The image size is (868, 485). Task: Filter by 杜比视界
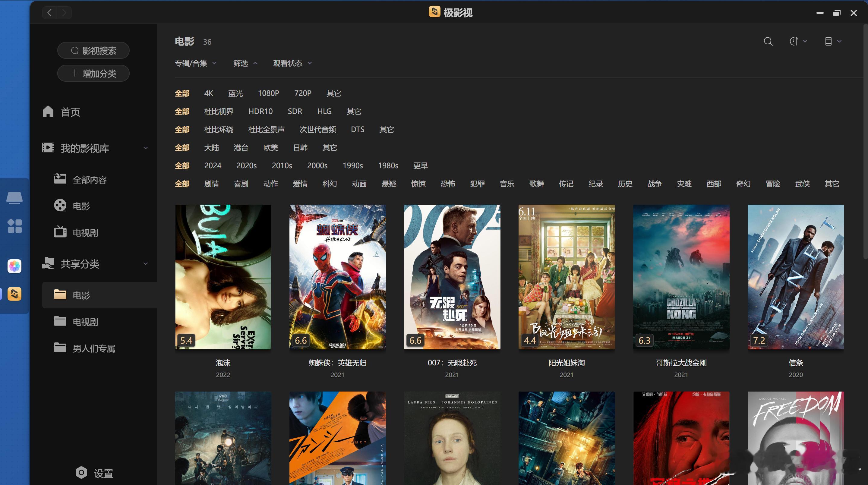[219, 112]
